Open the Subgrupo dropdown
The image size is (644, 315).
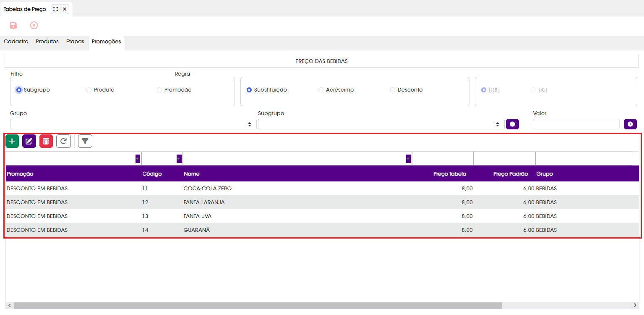[x=381, y=124]
